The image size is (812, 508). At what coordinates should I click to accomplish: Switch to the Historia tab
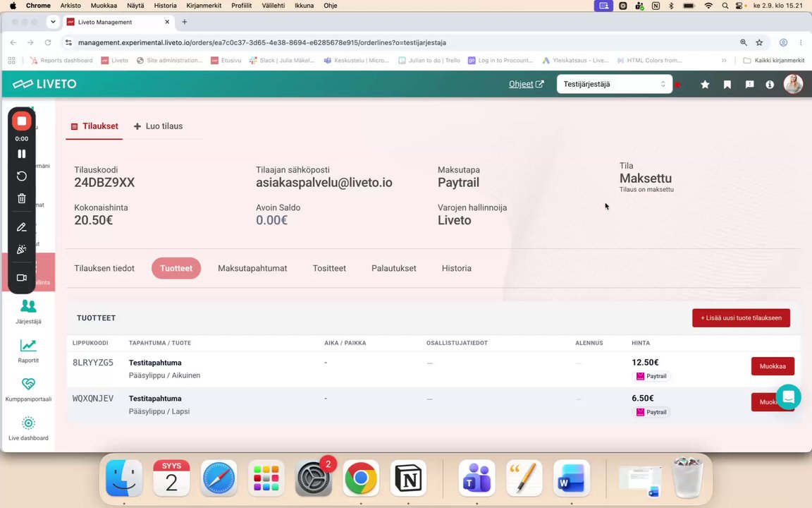coord(456,269)
